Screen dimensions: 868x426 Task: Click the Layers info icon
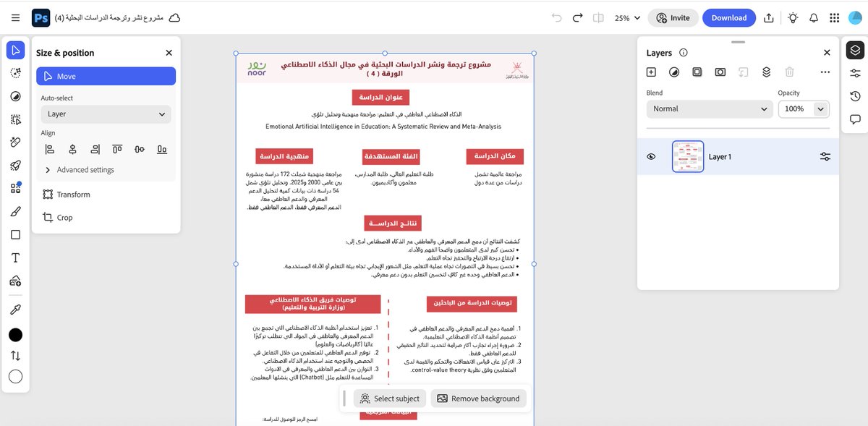coord(684,53)
